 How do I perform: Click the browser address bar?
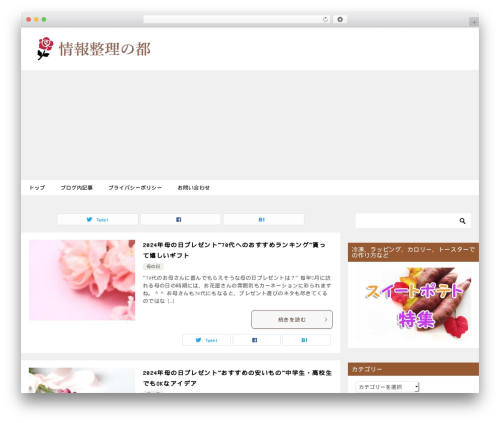coord(236,19)
